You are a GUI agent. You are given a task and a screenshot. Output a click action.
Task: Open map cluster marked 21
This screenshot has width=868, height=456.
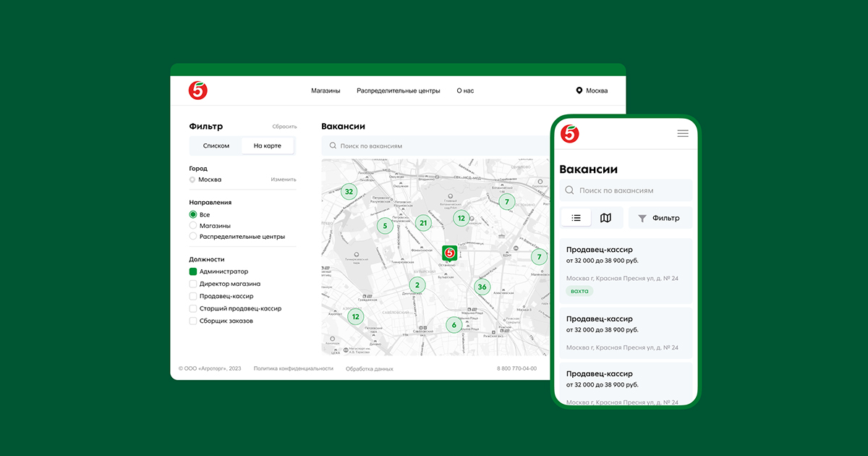point(423,223)
